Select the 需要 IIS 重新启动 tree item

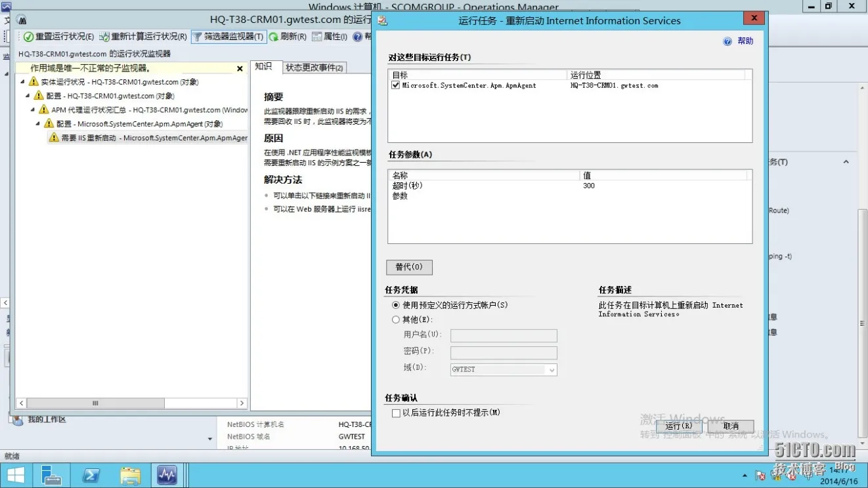[148, 138]
